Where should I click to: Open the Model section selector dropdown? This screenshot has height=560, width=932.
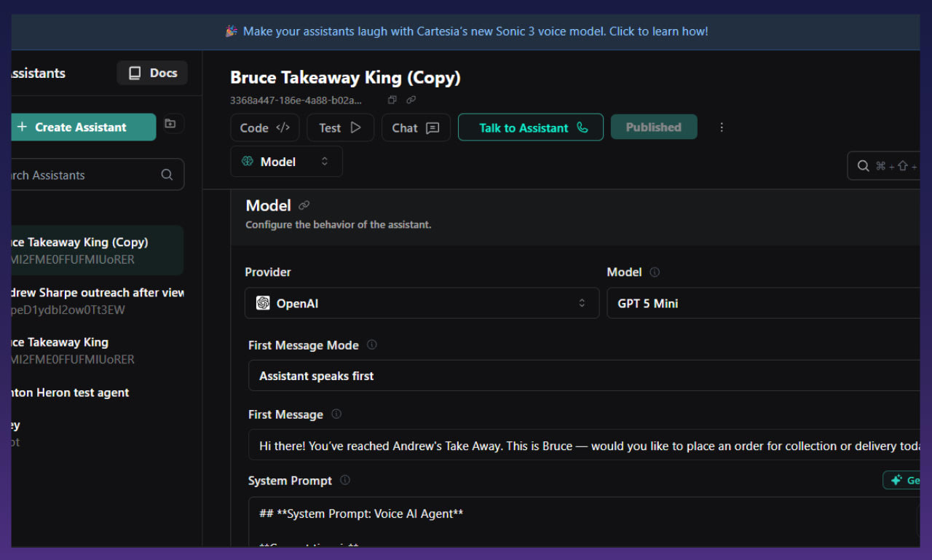pyautogui.click(x=286, y=162)
